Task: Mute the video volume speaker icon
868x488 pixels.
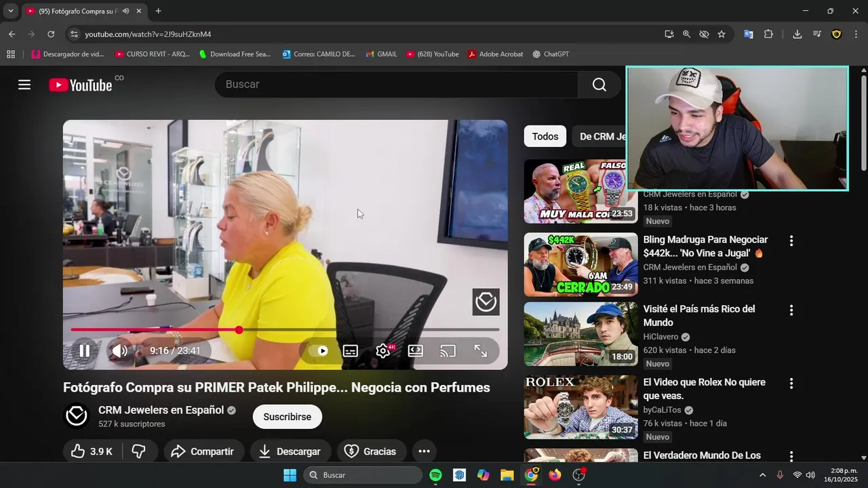Action: (119, 350)
